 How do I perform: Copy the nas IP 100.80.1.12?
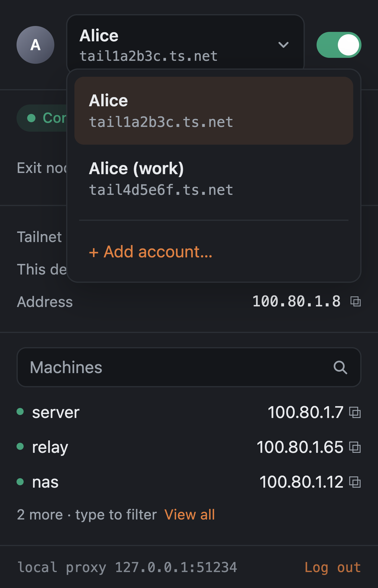(x=355, y=482)
